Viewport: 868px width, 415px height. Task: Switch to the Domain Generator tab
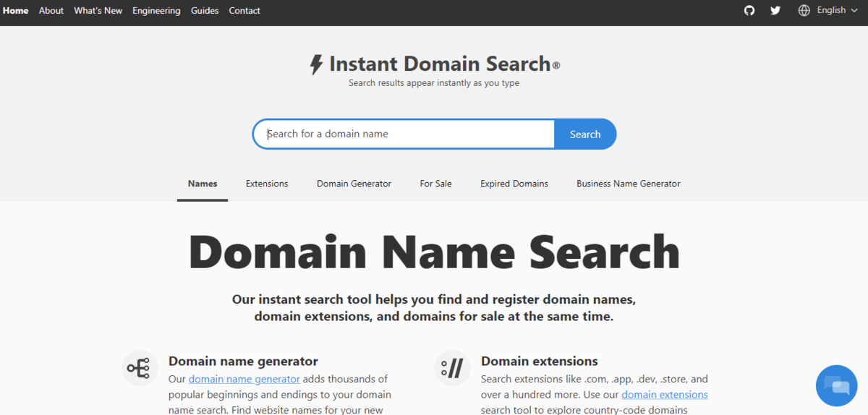coord(354,184)
